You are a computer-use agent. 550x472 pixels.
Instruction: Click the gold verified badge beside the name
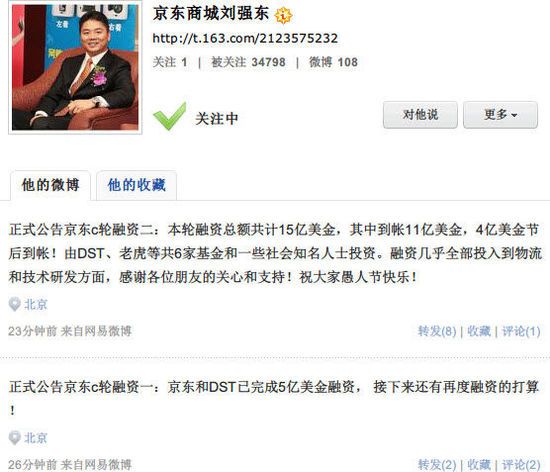[x=283, y=15]
